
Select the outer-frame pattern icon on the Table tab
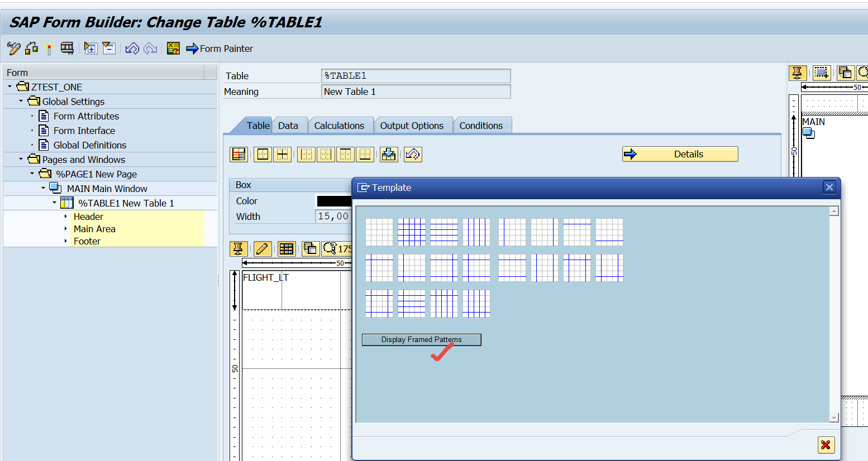[x=263, y=155]
